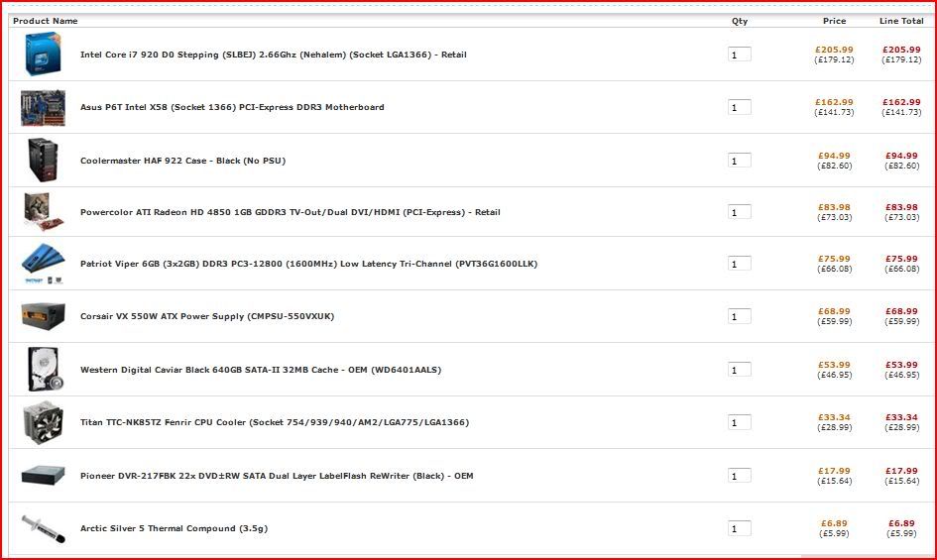Select the £68.99 line total for Corsair PSU
Viewport: 937px width, 560px height.
(x=901, y=311)
